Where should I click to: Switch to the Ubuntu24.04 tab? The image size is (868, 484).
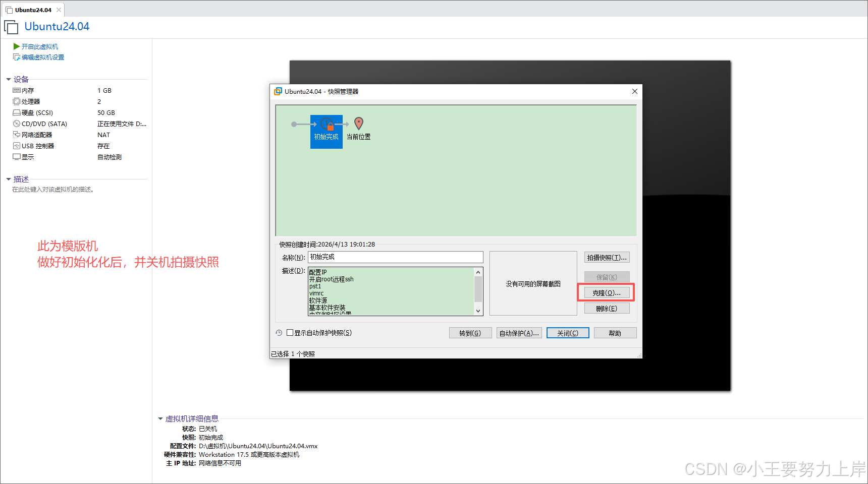pos(33,10)
